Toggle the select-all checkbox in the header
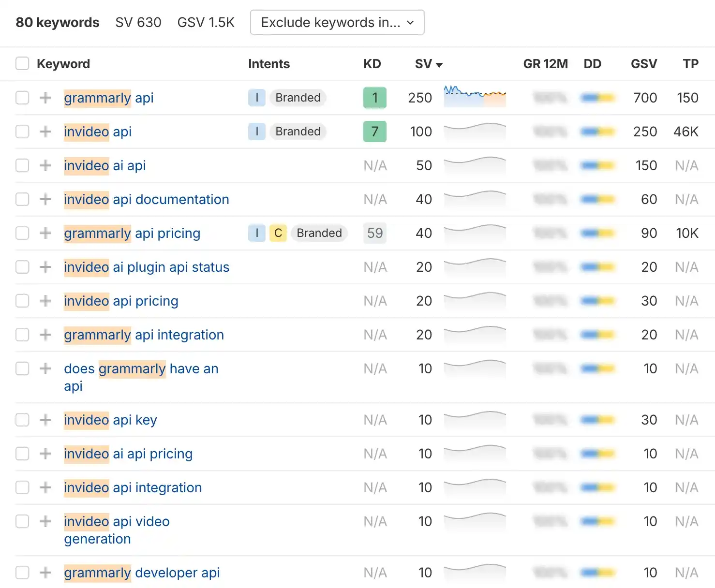715x588 pixels. 22,63
